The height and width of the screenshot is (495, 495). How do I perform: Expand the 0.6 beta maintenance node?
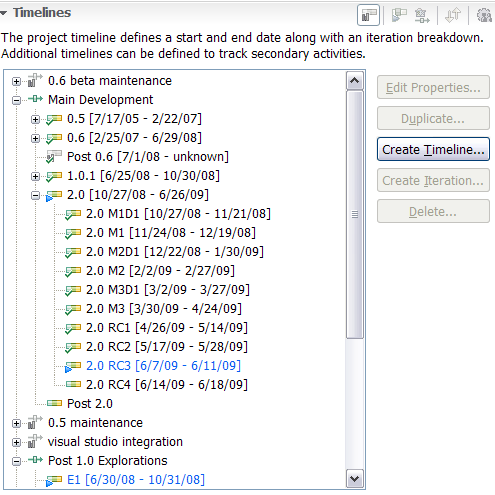pos(16,81)
